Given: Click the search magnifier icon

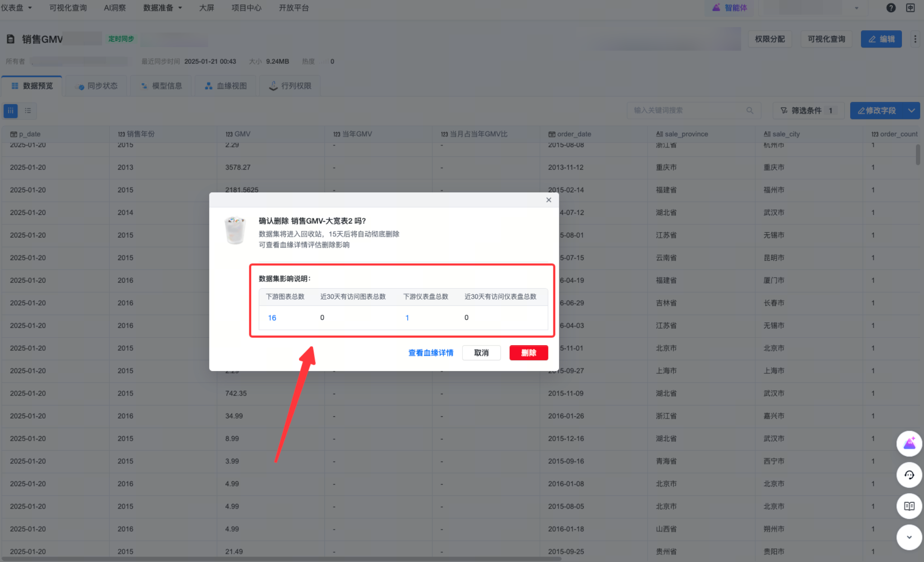Looking at the screenshot, I should [x=750, y=110].
